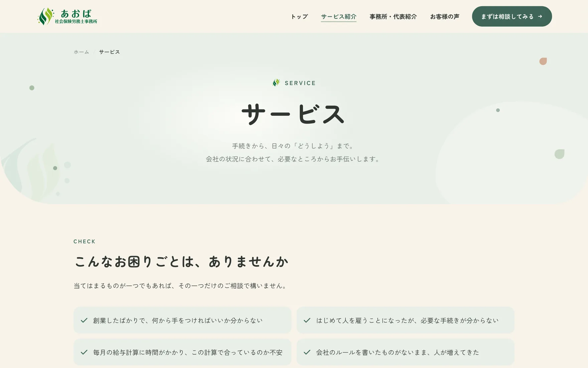588x368 pixels.
Task: Click checkmark icon beside はじめて人を雇う item
Action: (307, 320)
